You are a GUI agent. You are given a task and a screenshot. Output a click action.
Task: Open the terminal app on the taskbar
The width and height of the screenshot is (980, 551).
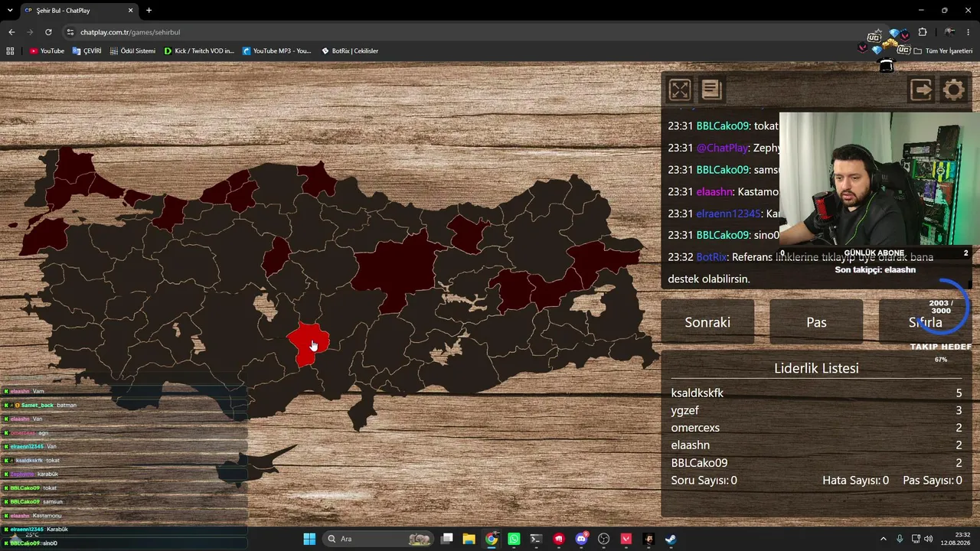point(536,539)
